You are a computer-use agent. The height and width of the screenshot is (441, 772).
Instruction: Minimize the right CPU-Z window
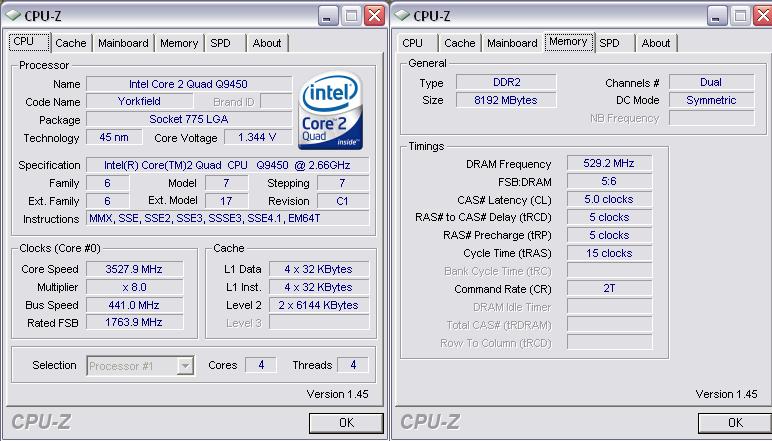click(x=717, y=16)
